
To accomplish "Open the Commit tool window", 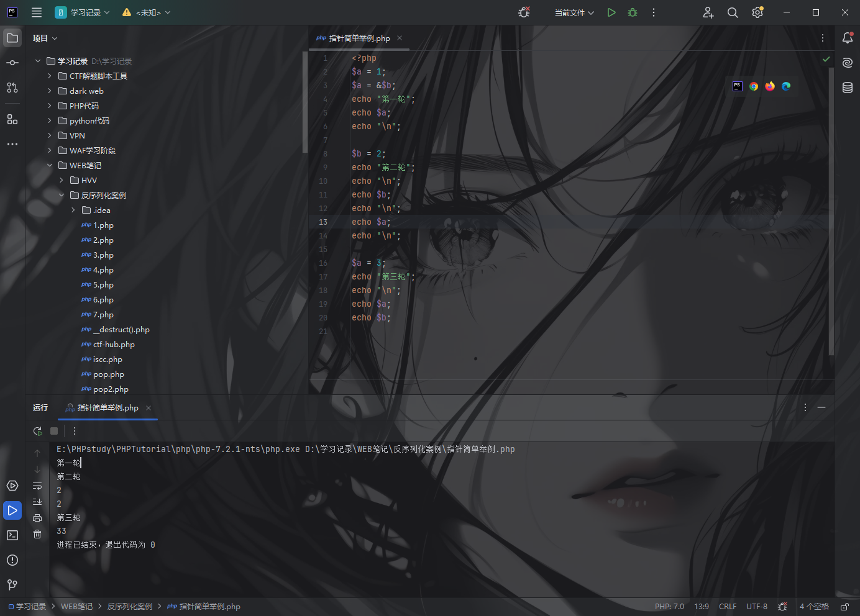I will tap(12, 63).
